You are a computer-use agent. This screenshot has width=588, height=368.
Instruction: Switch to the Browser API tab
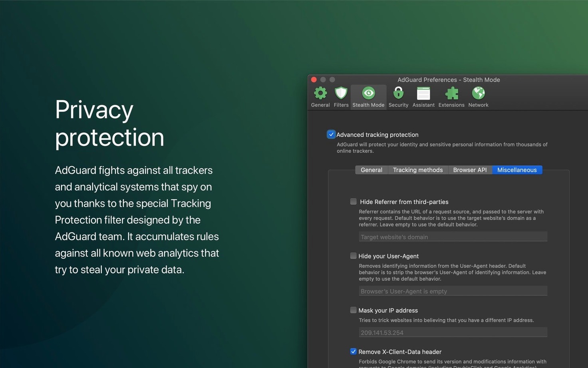[470, 170]
